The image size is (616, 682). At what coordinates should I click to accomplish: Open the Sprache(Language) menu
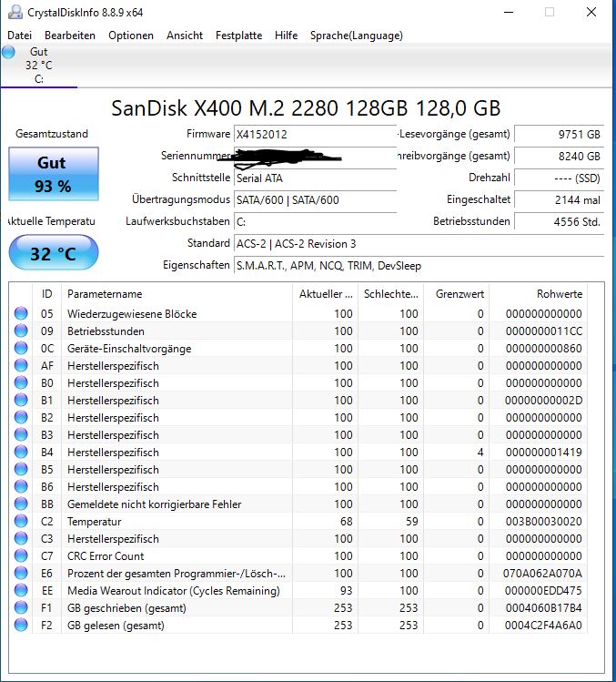pos(357,36)
